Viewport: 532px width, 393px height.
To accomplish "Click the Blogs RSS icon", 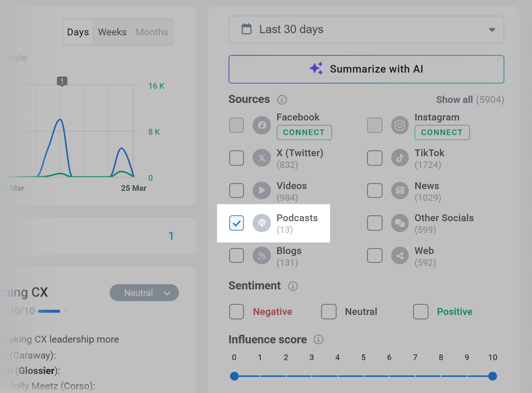I will (x=262, y=256).
